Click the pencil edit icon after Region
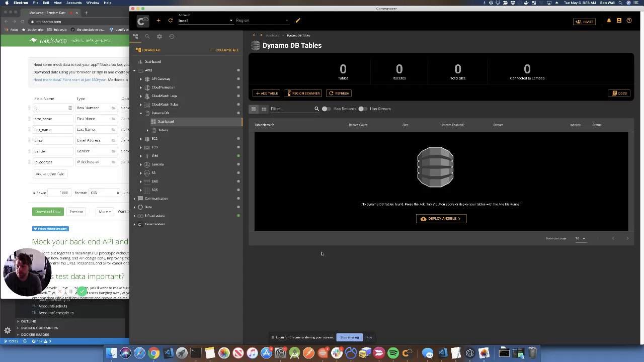This screenshot has width=644, height=362. point(298,21)
